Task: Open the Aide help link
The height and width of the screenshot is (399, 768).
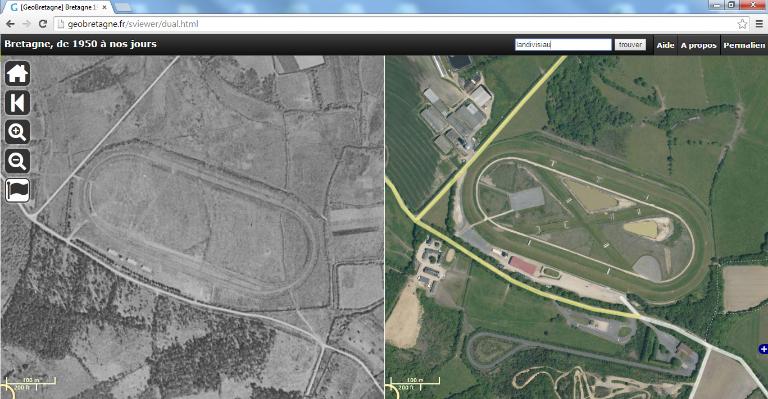Action: point(665,45)
